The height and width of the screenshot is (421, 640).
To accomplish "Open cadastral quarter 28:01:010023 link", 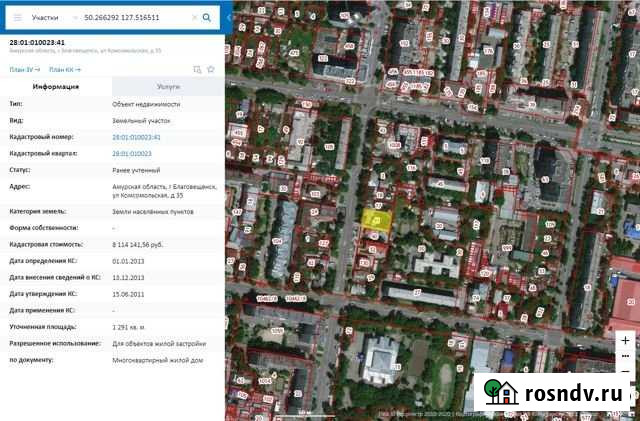I will pyautogui.click(x=131, y=153).
